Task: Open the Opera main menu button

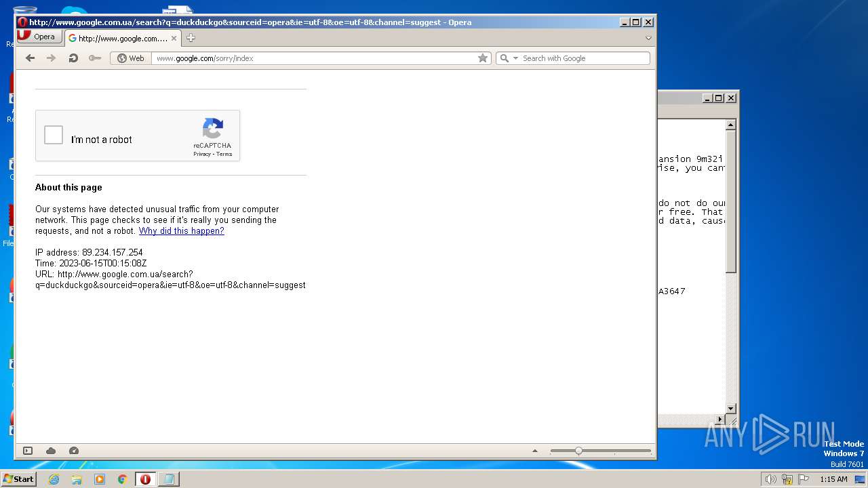Action: tap(39, 37)
